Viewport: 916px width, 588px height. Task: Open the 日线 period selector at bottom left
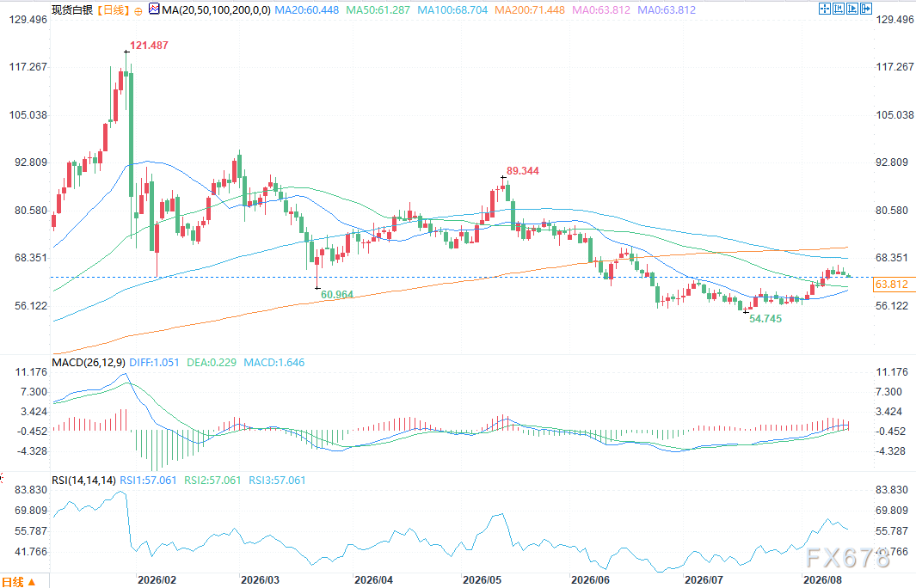19,582
